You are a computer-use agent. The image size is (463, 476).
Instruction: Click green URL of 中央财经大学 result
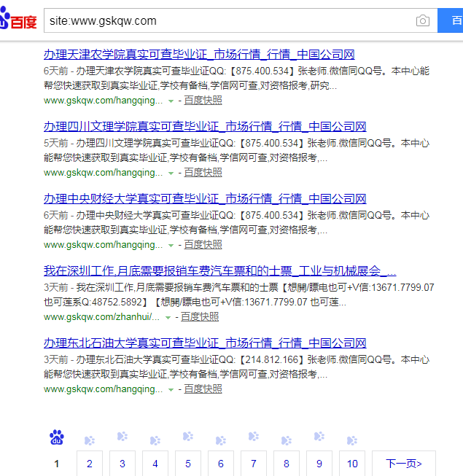[104, 244]
